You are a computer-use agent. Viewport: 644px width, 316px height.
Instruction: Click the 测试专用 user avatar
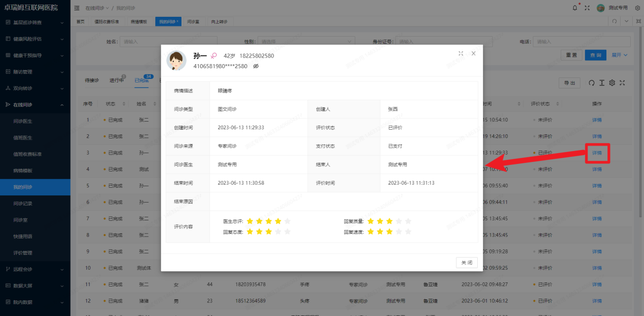click(601, 7)
